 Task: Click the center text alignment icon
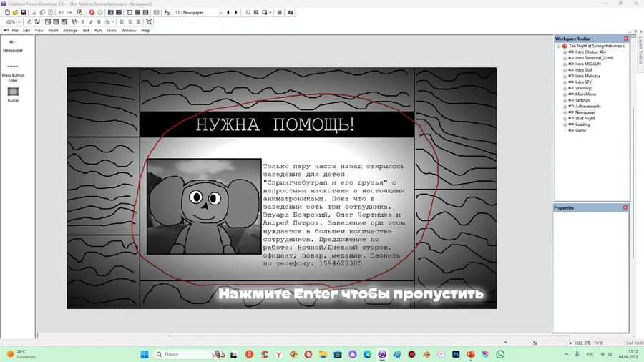pos(130,21)
